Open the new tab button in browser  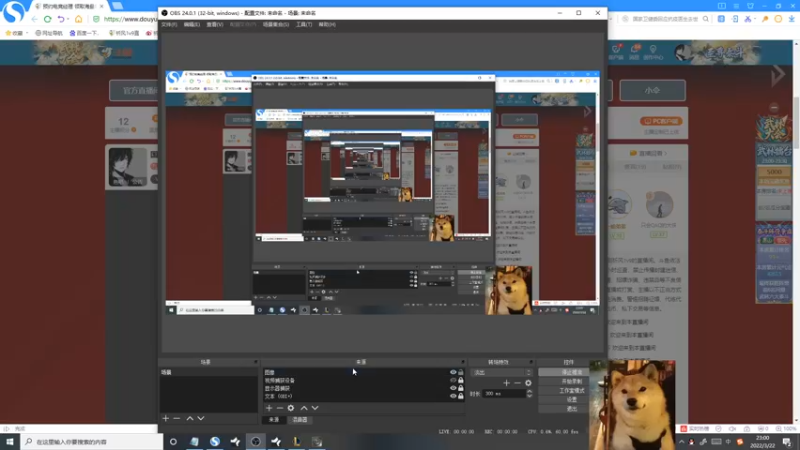pyautogui.click(x=117, y=6)
